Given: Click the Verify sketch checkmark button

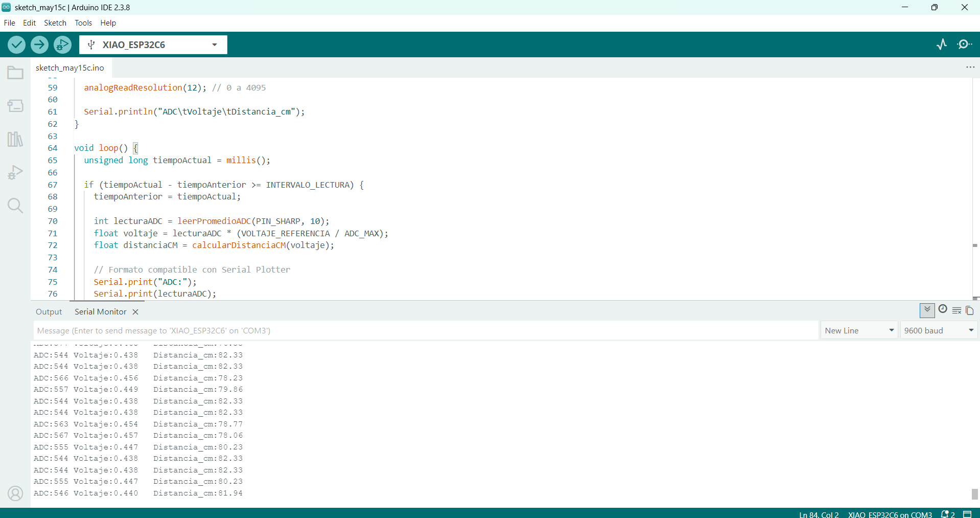Looking at the screenshot, I should click(17, 45).
